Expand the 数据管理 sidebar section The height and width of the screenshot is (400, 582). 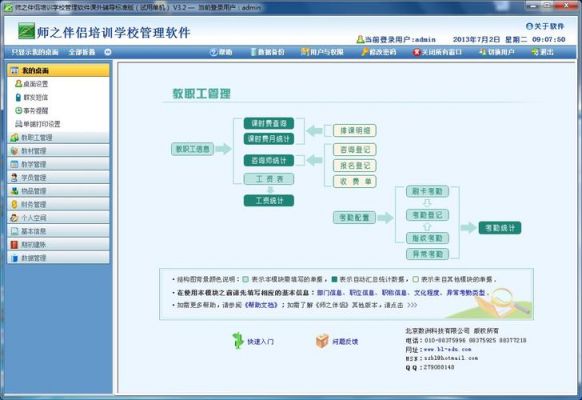(x=58, y=258)
